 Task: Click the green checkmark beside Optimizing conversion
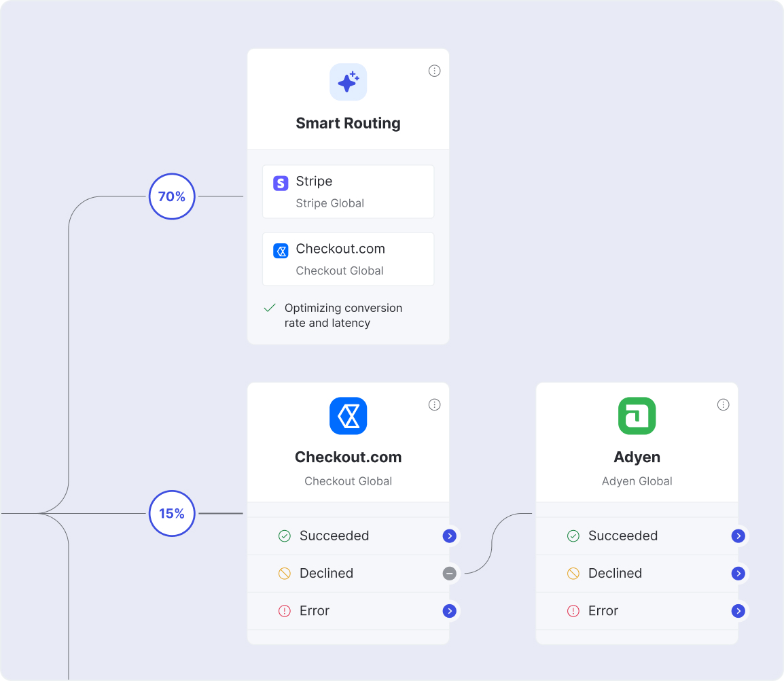[270, 308]
